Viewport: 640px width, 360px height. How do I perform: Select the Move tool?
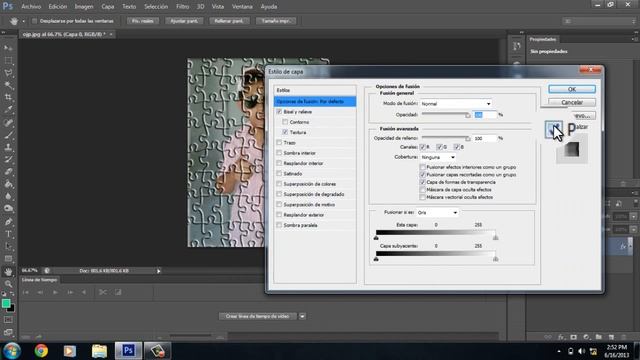pos(8,48)
